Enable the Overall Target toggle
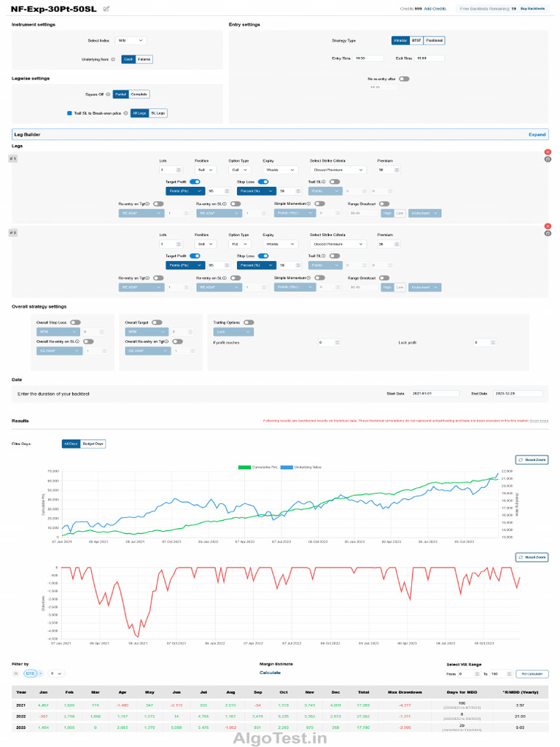 157,322
